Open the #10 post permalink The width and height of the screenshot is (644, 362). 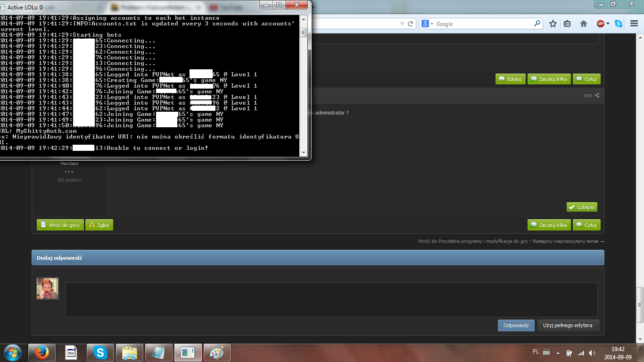pyautogui.click(x=587, y=96)
